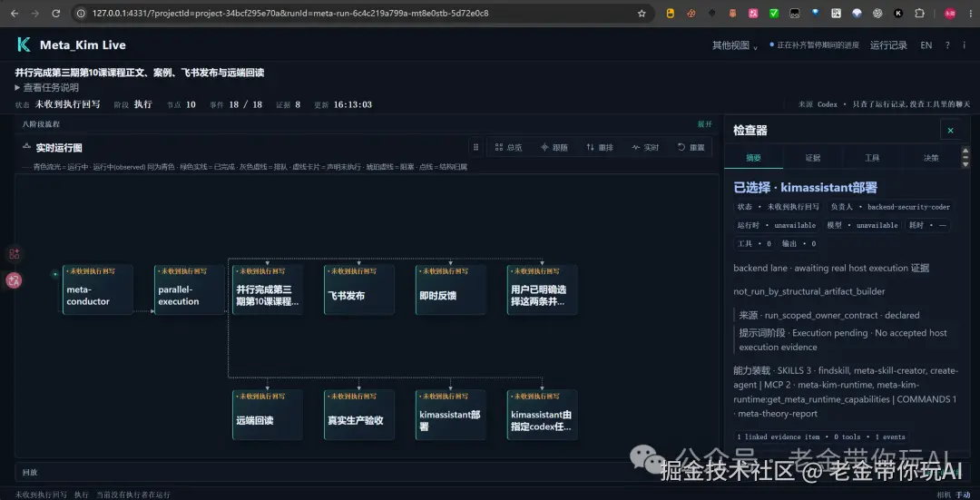The width and height of the screenshot is (980, 500).
Task: Toggle 实时 live mode
Action: (x=645, y=148)
